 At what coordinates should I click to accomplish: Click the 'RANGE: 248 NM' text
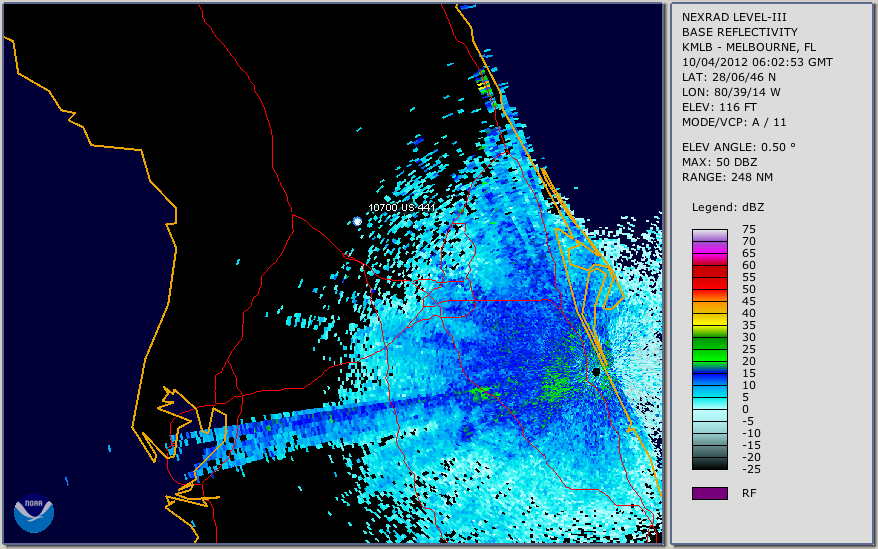(727, 177)
